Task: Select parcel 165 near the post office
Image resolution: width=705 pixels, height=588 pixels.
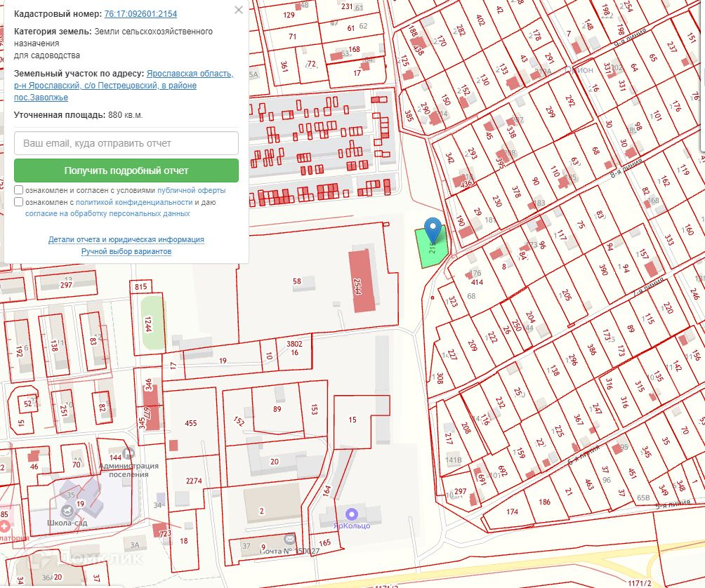Action: pyautogui.click(x=324, y=542)
